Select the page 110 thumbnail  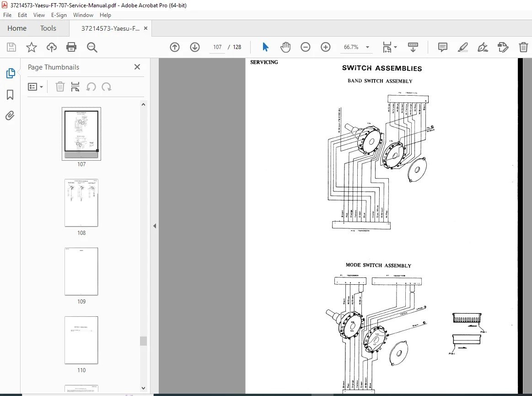click(x=81, y=340)
